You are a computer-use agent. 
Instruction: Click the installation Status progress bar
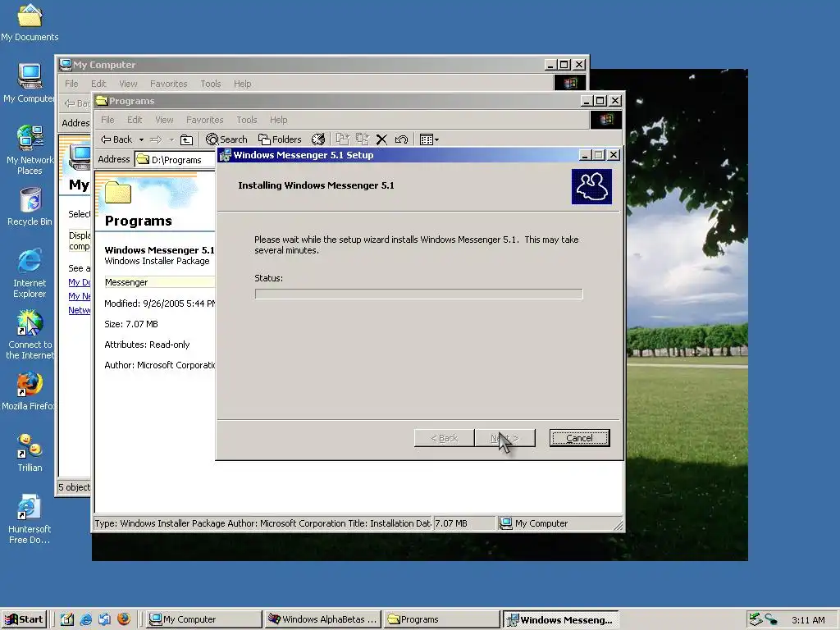pyautogui.click(x=418, y=294)
